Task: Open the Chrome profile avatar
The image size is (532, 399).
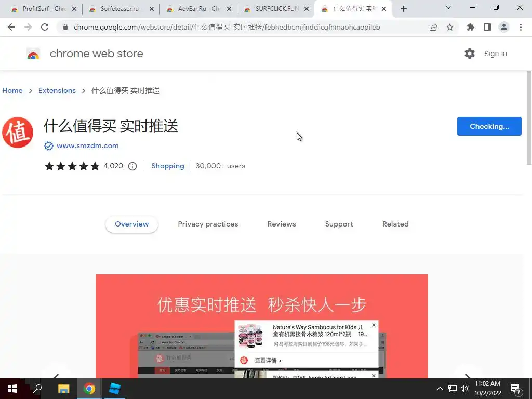Action: (x=504, y=27)
